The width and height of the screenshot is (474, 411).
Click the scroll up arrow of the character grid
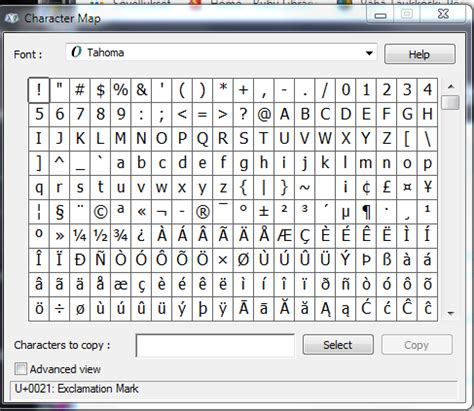point(451,87)
